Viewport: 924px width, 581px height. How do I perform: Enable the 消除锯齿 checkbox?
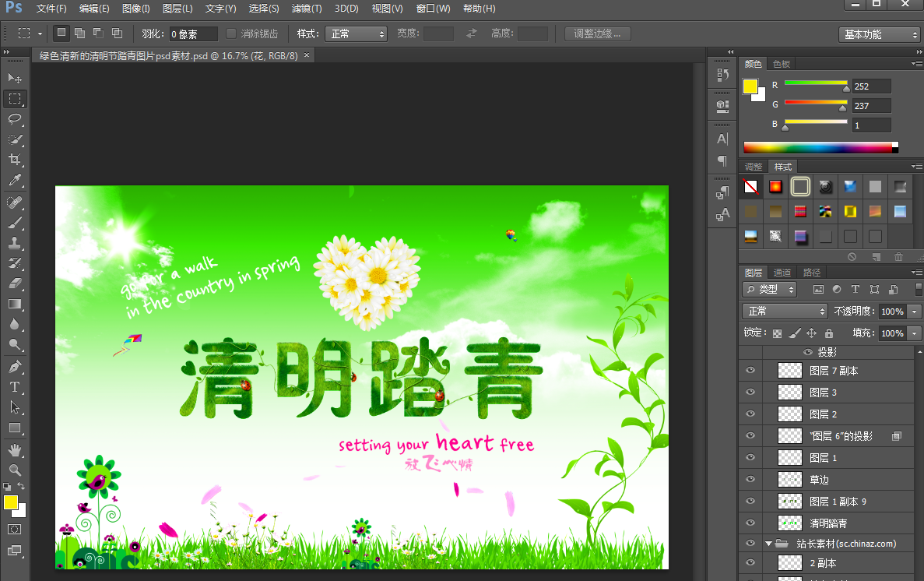pyautogui.click(x=231, y=34)
